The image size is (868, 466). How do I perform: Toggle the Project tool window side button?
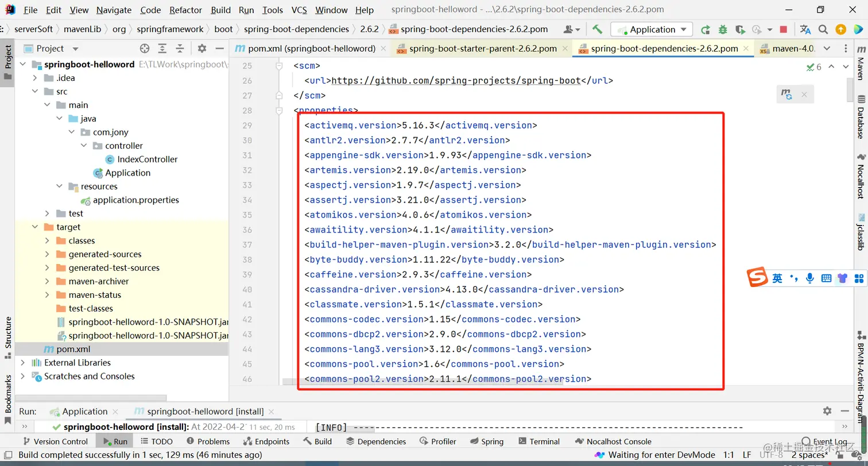click(7, 63)
